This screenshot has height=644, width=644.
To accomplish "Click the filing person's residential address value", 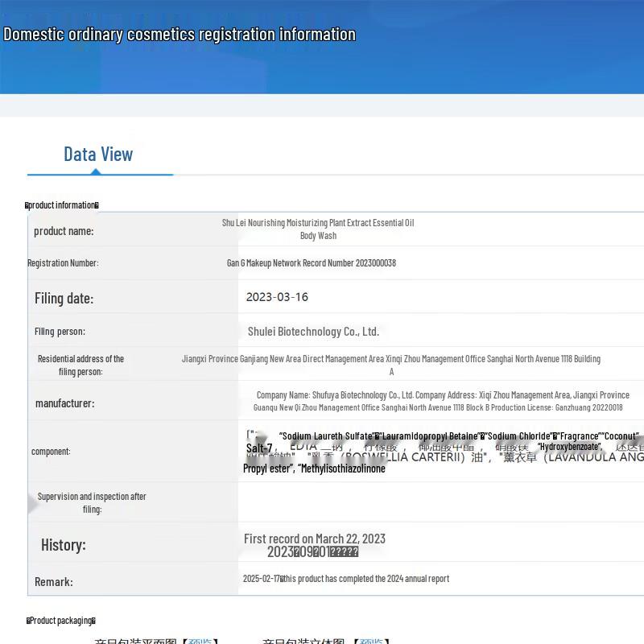I will click(x=391, y=365).
